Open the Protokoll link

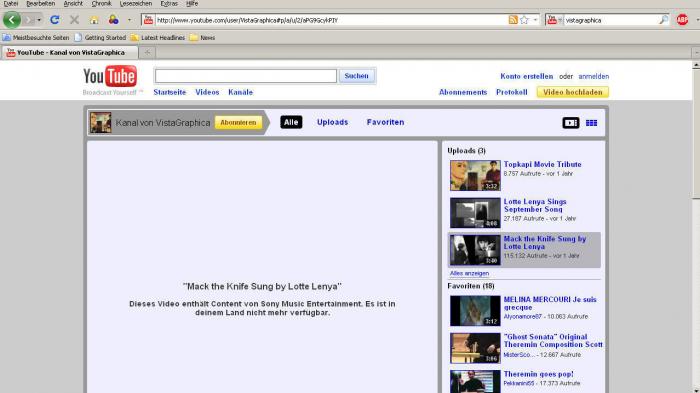(512, 92)
